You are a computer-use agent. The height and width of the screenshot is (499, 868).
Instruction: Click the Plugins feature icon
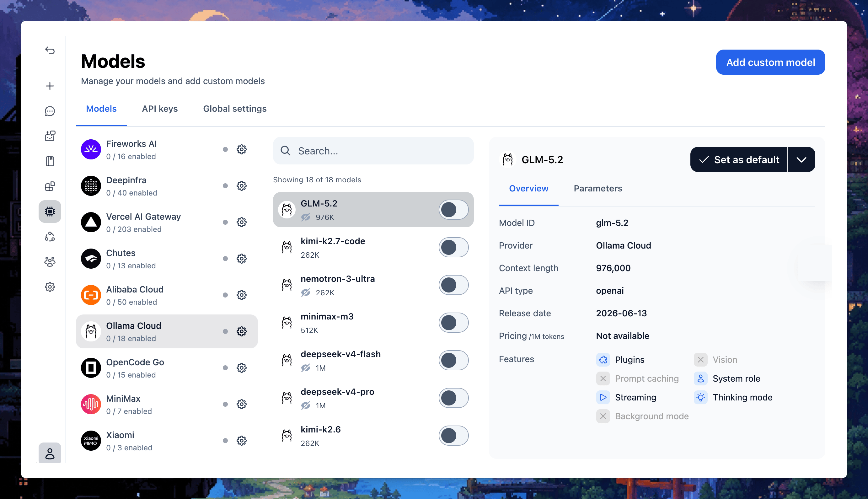pyautogui.click(x=603, y=360)
